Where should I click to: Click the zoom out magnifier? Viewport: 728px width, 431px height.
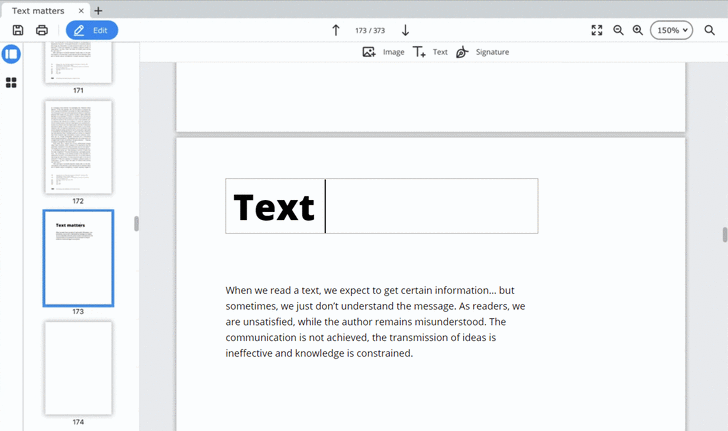(618, 30)
